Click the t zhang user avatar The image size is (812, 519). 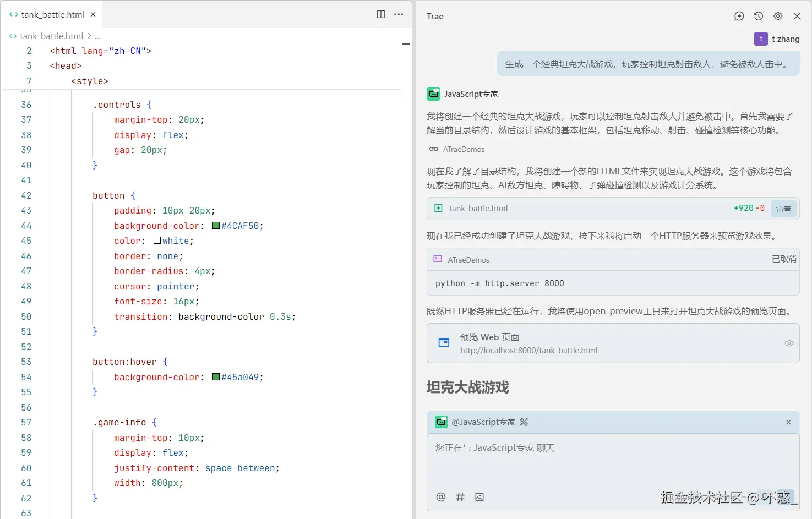(x=761, y=39)
